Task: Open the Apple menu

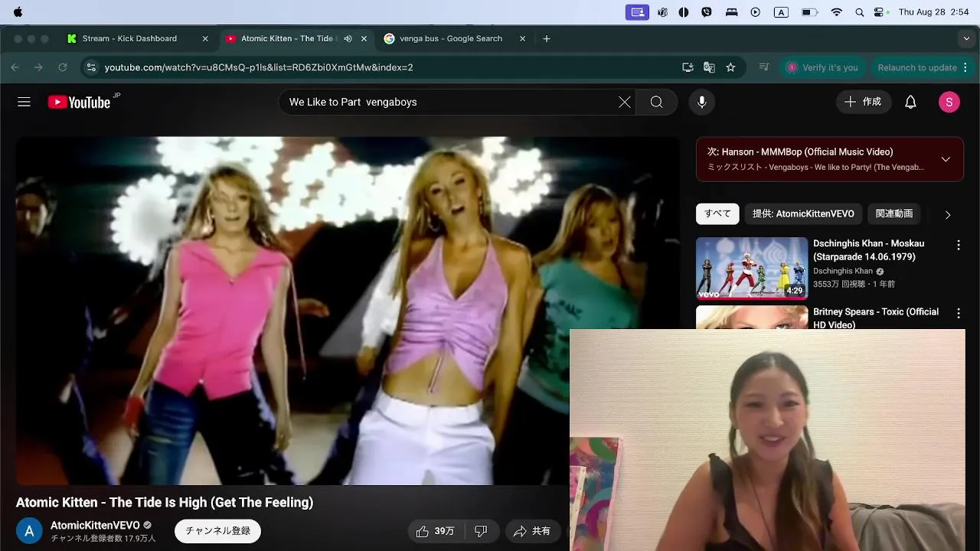Action: [18, 11]
